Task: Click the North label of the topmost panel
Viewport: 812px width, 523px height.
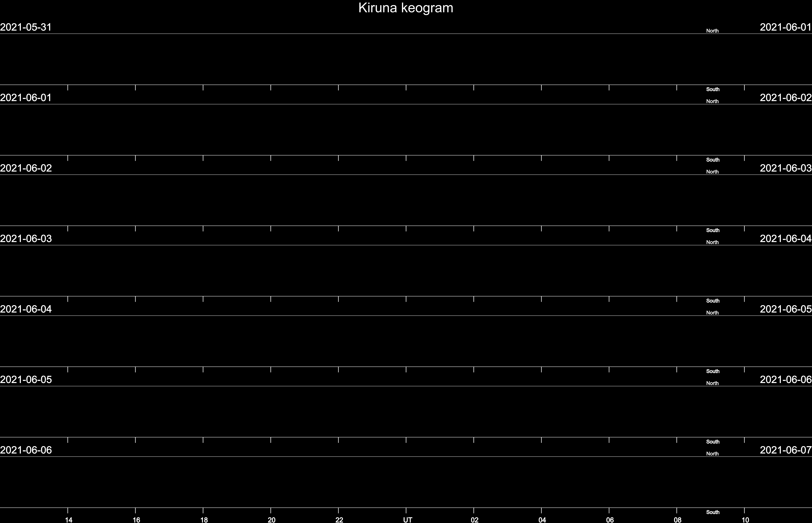Action: pyautogui.click(x=712, y=31)
